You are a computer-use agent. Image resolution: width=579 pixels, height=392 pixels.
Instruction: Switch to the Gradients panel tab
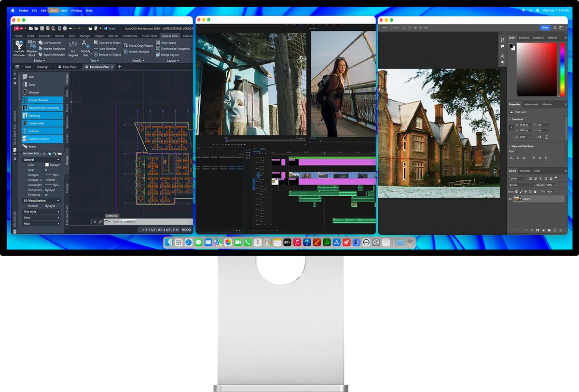538,38
